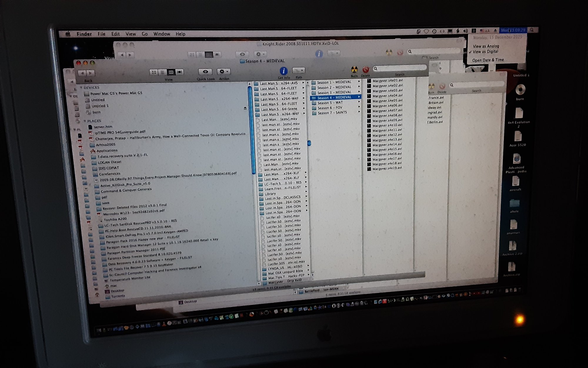This screenshot has width=588, height=368.
Task: Click the Quick Look eye icon
Action: coord(205,72)
